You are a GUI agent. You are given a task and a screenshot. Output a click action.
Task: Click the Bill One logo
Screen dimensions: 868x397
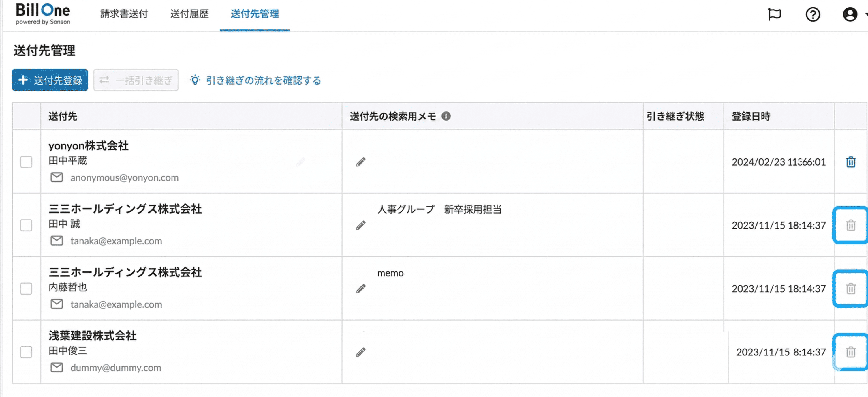43,14
